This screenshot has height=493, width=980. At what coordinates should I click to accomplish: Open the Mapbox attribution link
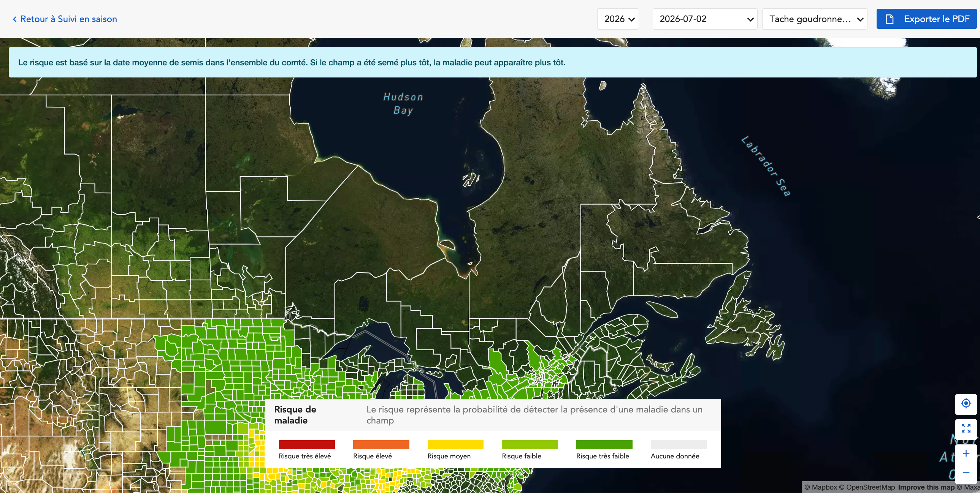(x=820, y=487)
